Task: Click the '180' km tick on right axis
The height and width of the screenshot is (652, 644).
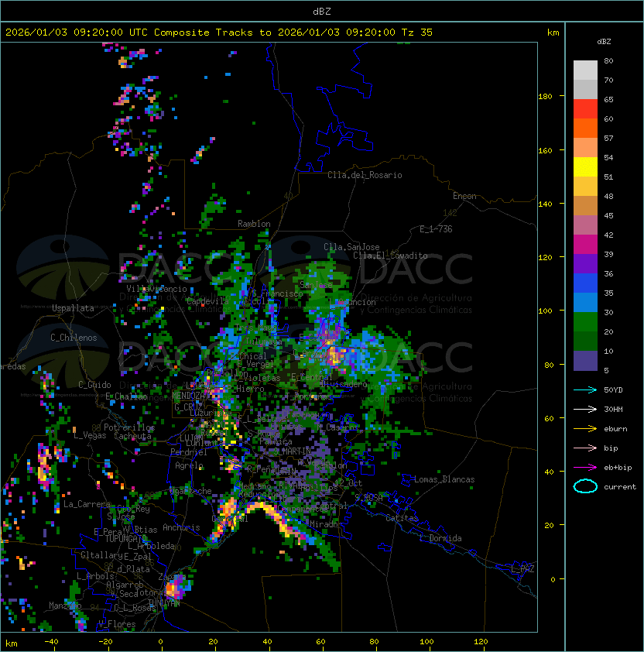Action: (545, 97)
